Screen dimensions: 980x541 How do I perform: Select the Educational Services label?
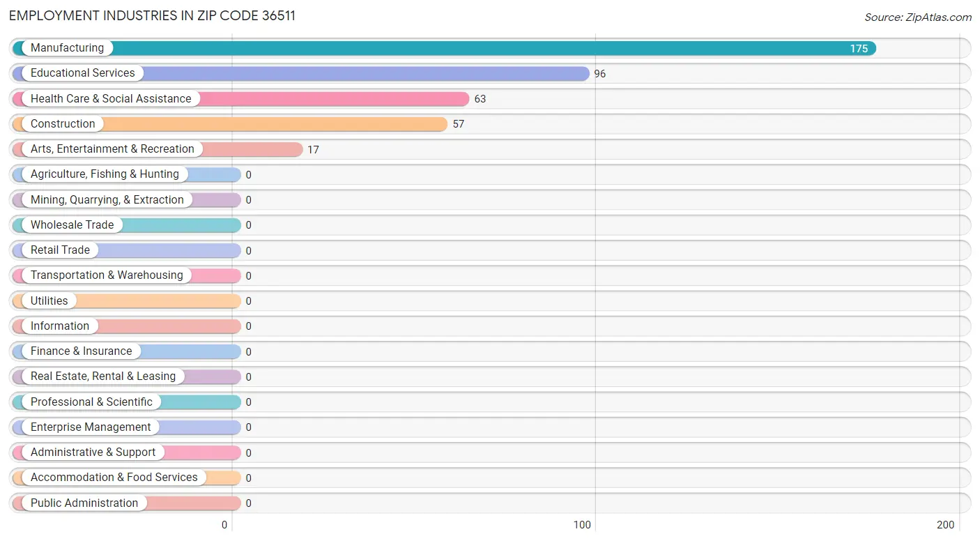[83, 73]
